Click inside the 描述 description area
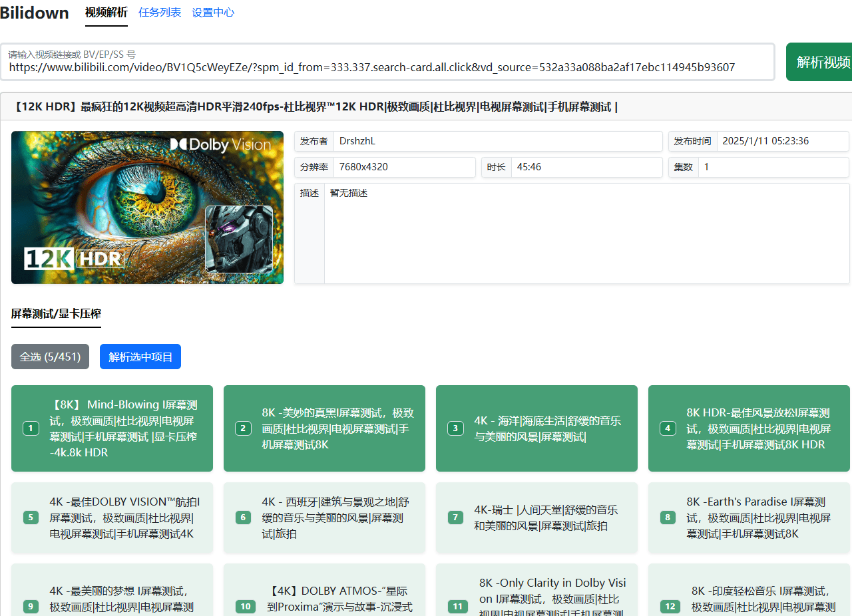852x616 pixels. [x=586, y=233]
